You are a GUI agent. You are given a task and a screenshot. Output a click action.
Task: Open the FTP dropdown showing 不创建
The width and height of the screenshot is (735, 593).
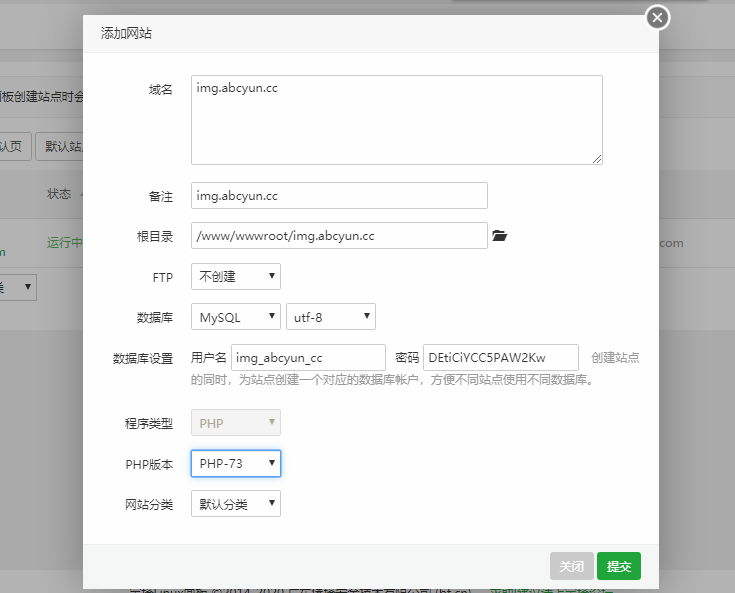236,277
